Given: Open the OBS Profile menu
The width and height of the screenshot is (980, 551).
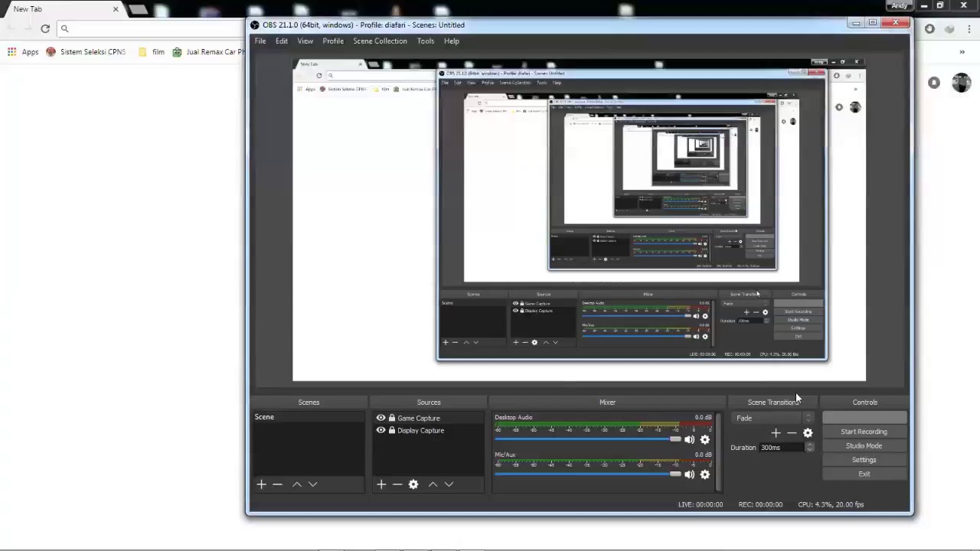Looking at the screenshot, I should pos(333,41).
